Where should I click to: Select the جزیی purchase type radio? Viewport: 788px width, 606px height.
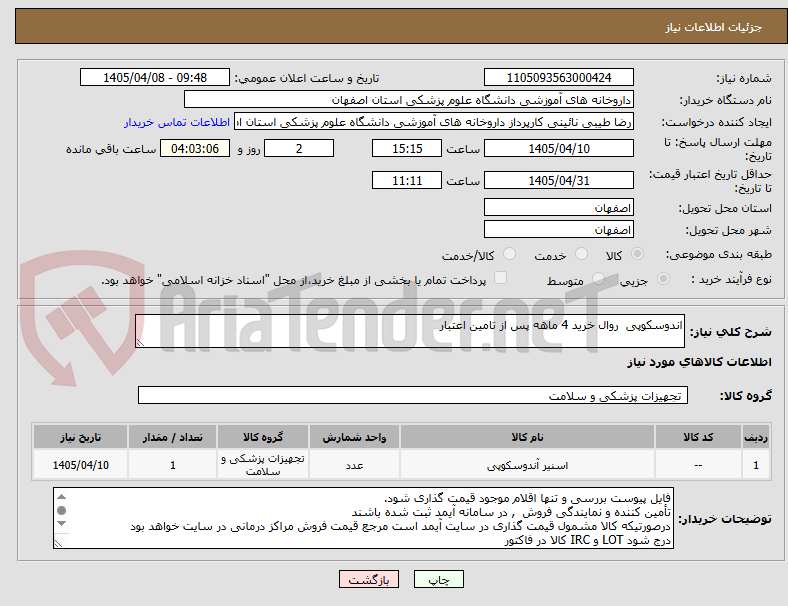[663, 278]
